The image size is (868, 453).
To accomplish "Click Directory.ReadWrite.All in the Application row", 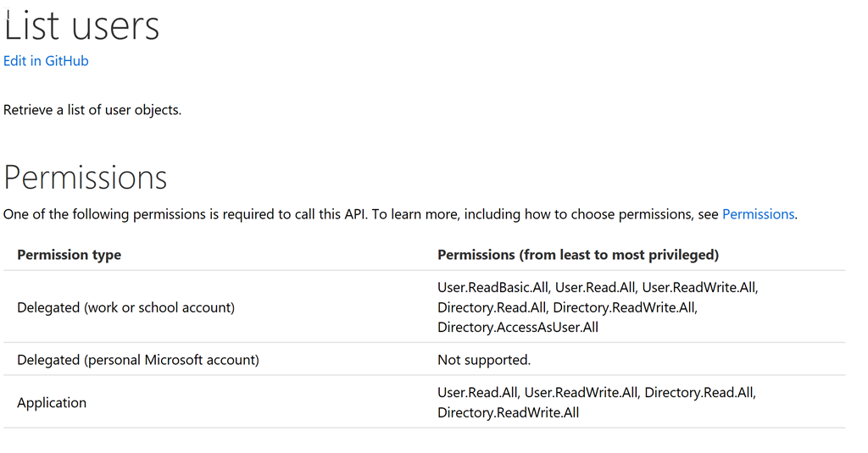I will (509, 412).
